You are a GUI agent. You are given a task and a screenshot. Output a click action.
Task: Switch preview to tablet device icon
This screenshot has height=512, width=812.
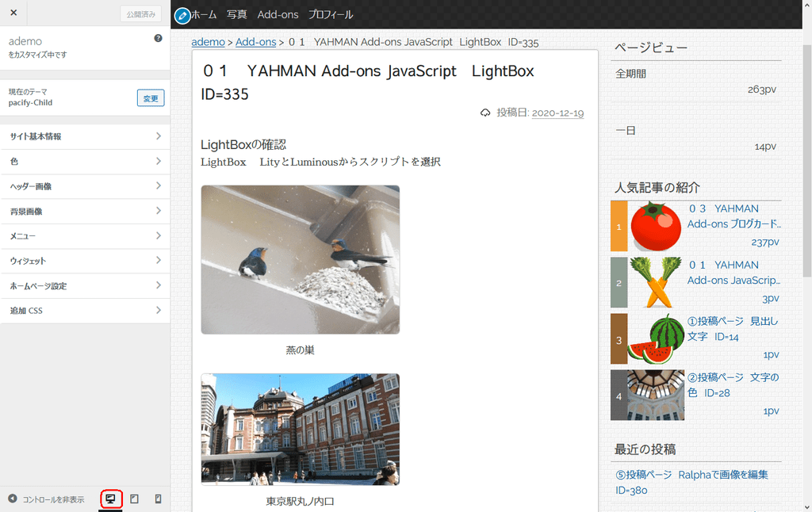pos(134,499)
